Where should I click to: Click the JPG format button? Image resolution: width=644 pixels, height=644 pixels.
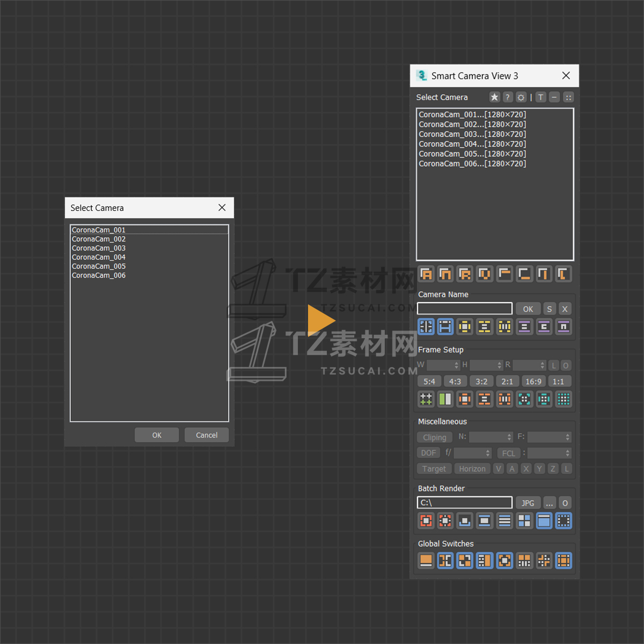[528, 503]
